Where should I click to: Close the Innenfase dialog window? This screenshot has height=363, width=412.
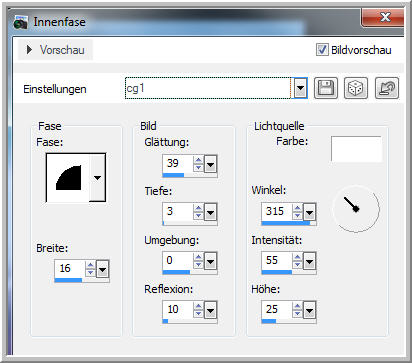384,17
